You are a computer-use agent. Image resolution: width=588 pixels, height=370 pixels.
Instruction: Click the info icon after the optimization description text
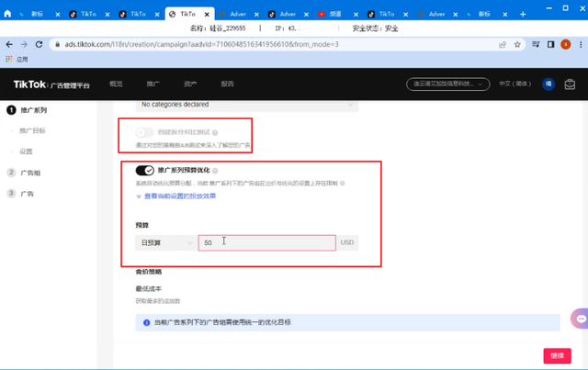[343, 184]
